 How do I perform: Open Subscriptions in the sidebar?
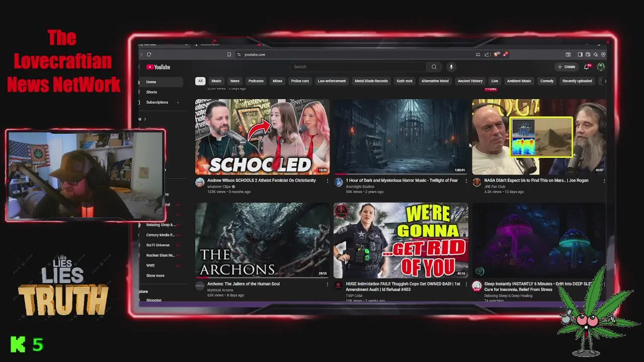coord(157,102)
